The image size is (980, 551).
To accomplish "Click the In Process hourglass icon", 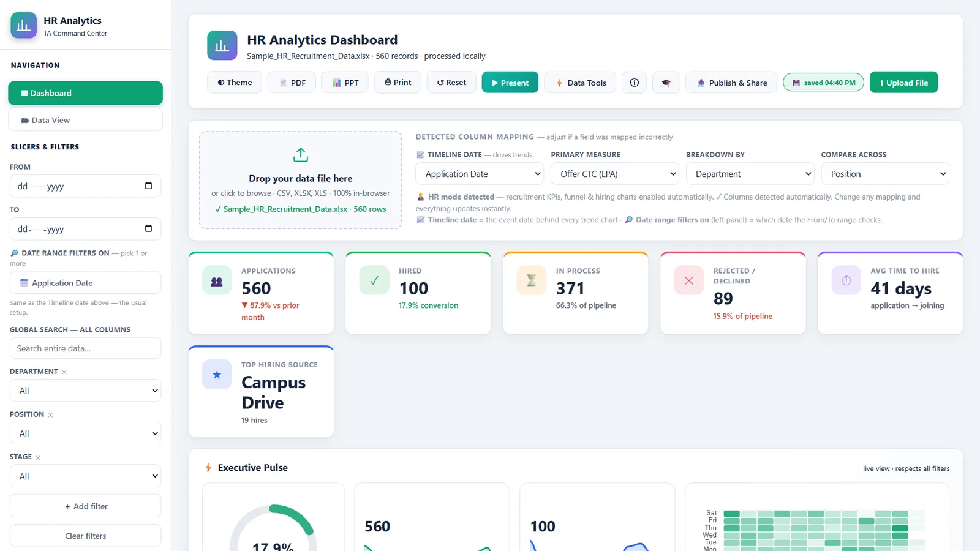I will point(532,280).
